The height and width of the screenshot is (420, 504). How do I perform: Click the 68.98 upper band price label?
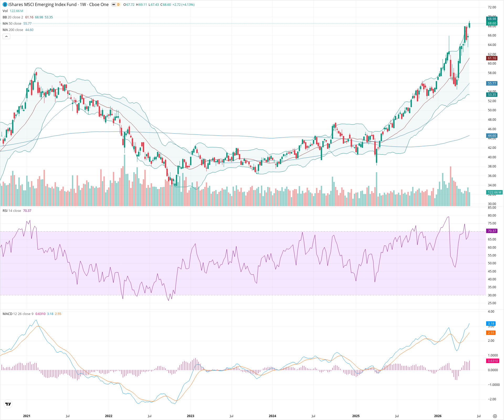(x=492, y=19)
